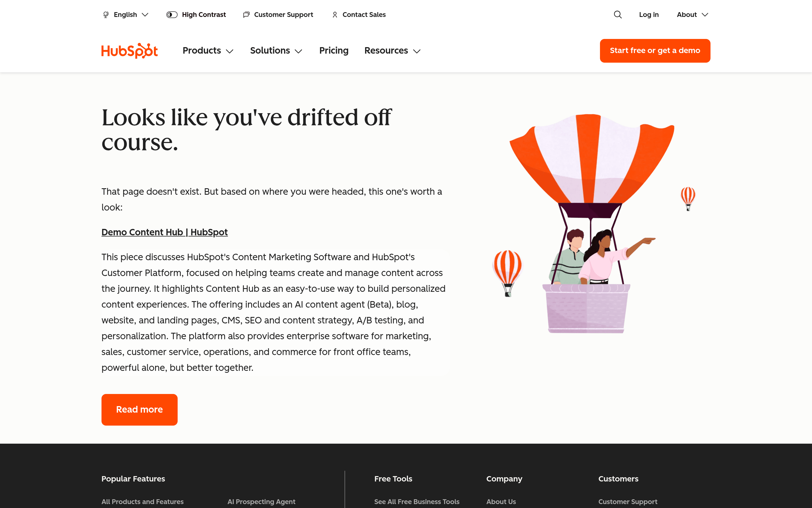Screen dimensions: 812x508
Task: Click the Log in link
Action: 648,14
